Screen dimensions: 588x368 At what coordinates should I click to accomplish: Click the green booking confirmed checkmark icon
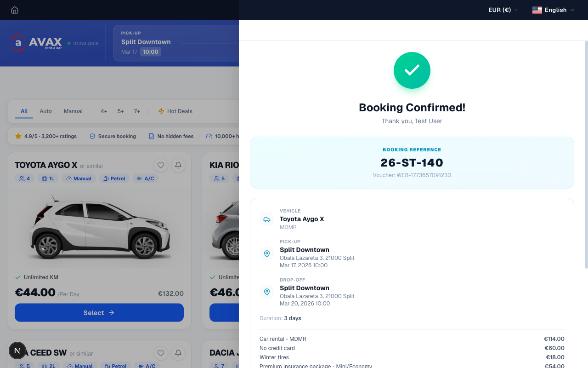pos(412,70)
